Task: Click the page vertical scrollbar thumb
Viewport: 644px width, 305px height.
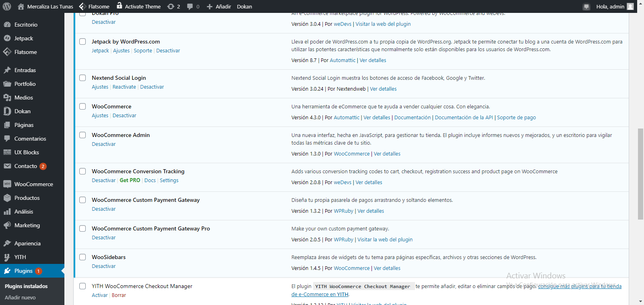Action: (640, 174)
